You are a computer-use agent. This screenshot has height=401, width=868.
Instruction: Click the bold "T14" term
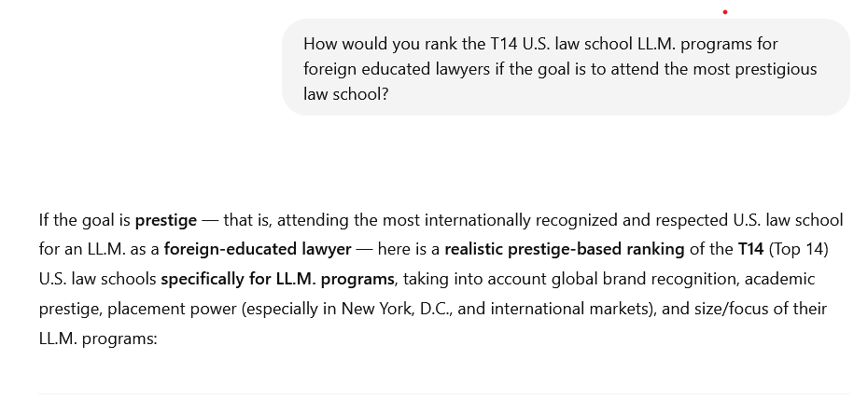coord(750,249)
